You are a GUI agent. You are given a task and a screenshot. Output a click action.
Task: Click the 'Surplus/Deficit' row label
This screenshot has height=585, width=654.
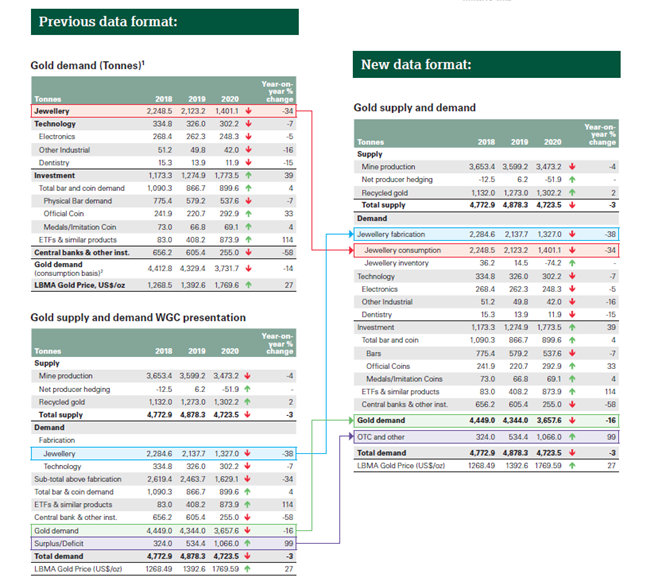59,543
